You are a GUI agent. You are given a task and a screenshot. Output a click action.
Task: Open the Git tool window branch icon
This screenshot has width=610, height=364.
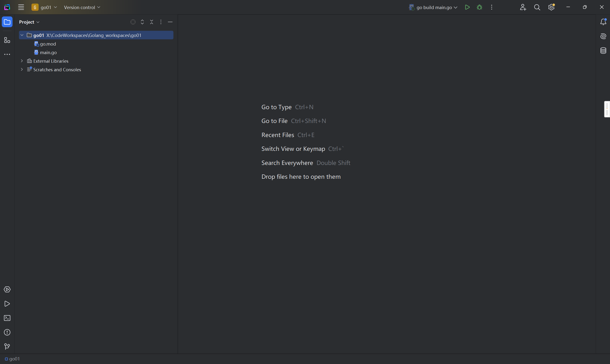(7, 346)
